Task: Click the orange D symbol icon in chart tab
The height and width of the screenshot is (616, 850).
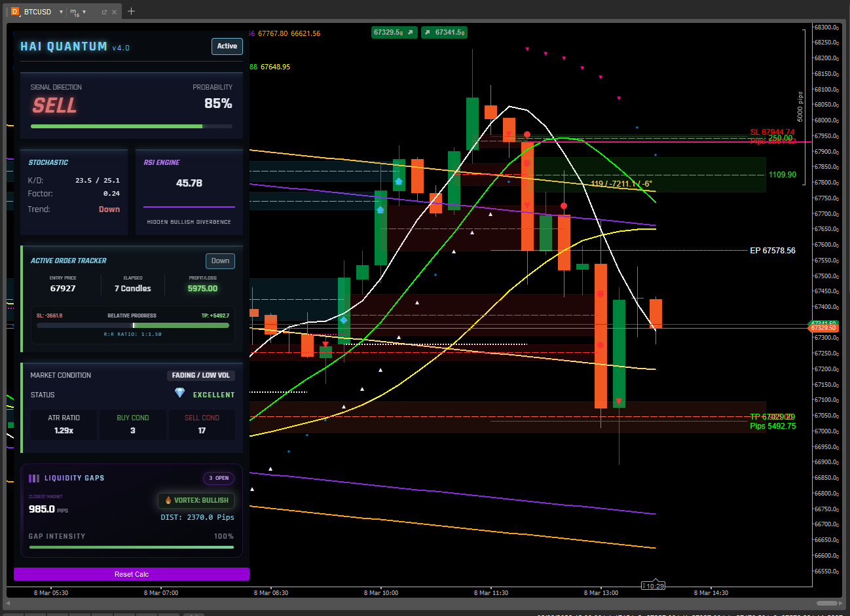Action: pyautogui.click(x=15, y=12)
